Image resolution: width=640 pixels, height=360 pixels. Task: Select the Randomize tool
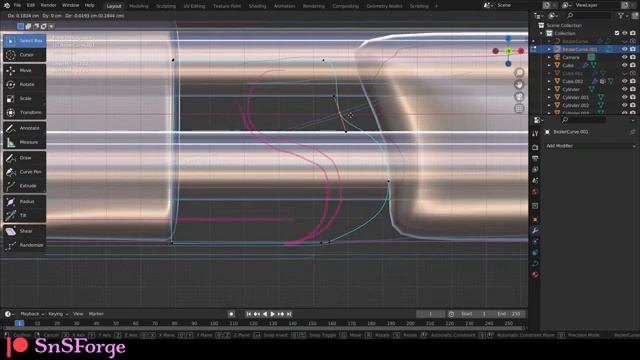[24, 245]
